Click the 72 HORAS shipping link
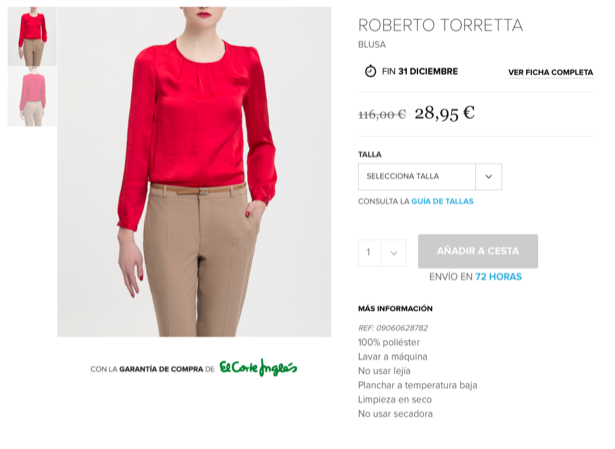Image resolution: width=615 pixels, height=449 pixels. pos(499,277)
